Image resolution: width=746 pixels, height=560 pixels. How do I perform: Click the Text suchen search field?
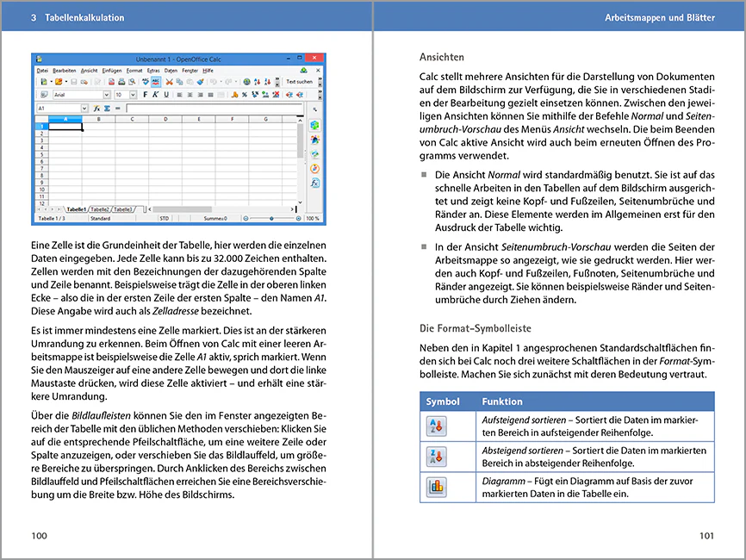pos(299,82)
